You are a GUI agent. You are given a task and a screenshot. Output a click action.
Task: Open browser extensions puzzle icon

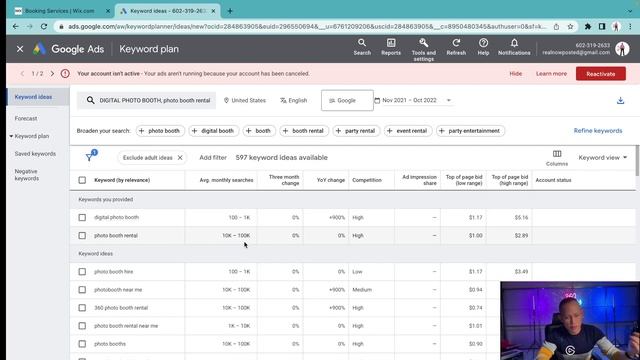(x=588, y=27)
